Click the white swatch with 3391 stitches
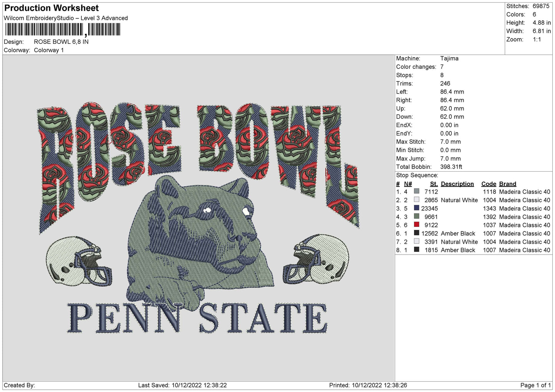Image resolution: width=555 pixels, height=392 pixels. [416, 241]
